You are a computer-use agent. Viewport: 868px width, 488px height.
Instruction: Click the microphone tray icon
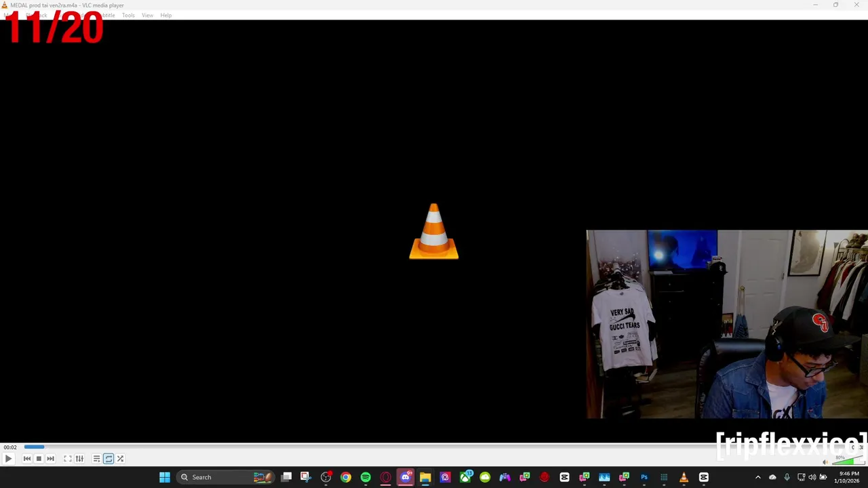tap(787, 477)
